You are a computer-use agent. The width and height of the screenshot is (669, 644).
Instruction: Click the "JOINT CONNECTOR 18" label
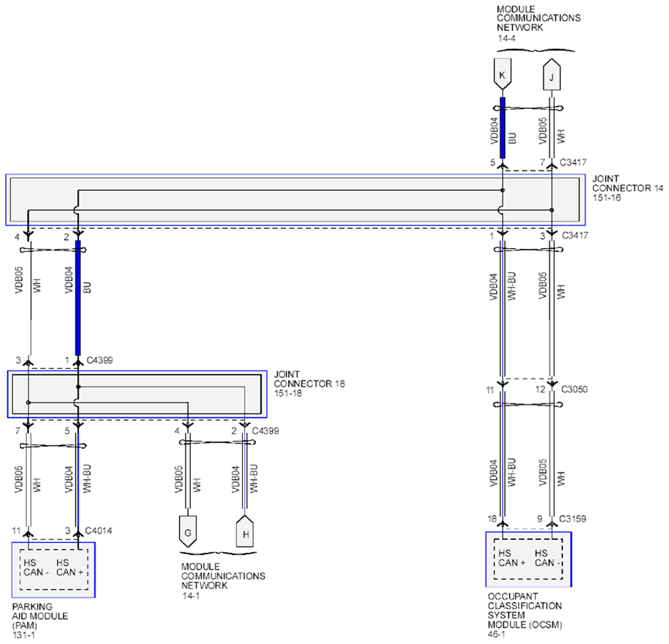coord(309,379)
